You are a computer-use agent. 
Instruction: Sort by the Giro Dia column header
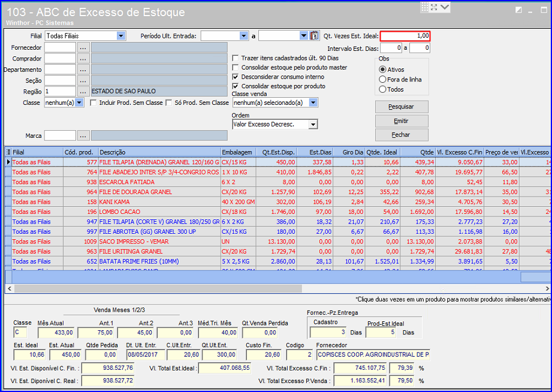click(x=348, y=152)
